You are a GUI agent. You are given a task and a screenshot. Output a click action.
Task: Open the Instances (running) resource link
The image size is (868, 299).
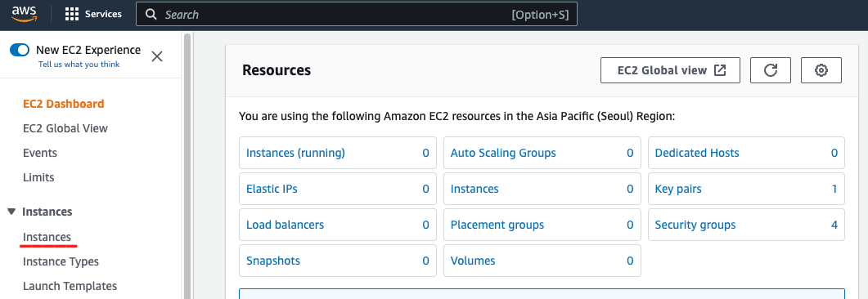(295, 153)
